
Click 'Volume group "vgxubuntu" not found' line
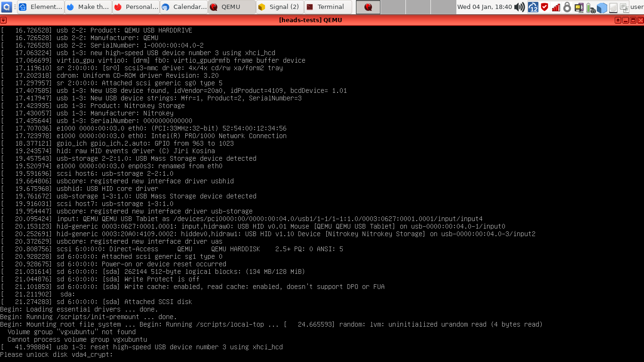pyautogui.click(x=72, y=332)
